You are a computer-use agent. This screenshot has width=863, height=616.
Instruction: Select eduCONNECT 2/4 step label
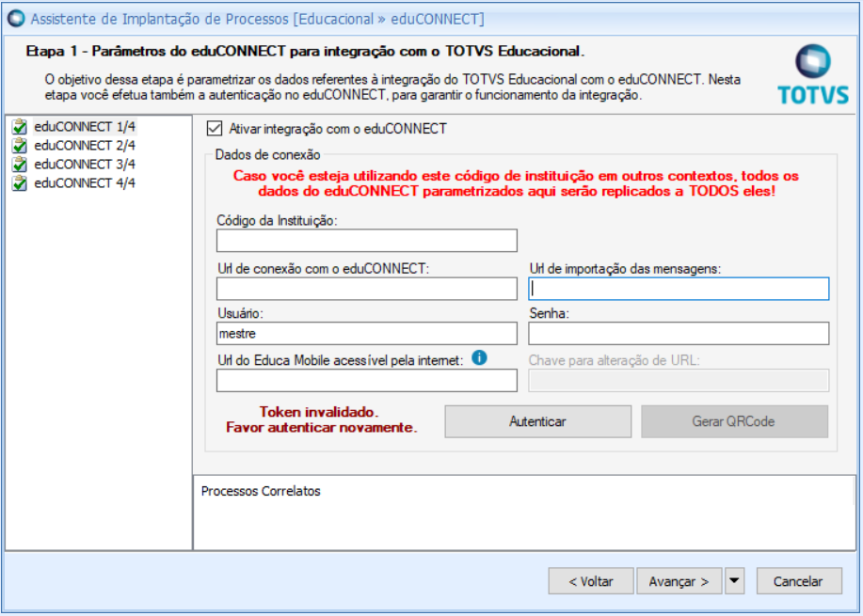[85, 145]
